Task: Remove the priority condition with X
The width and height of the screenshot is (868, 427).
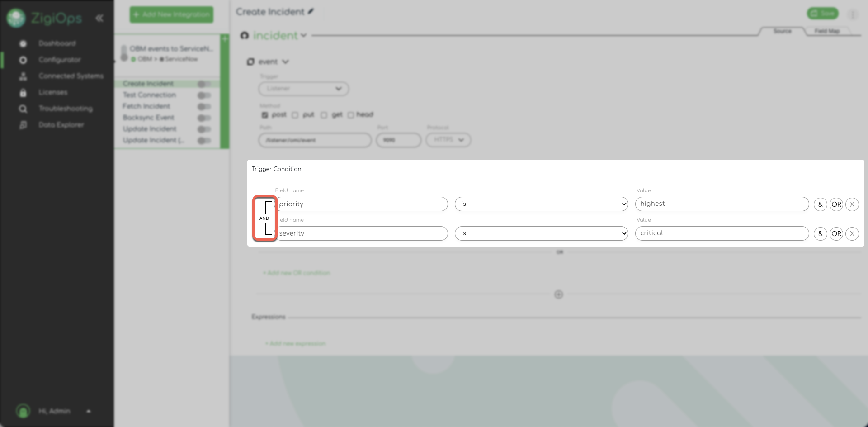Action: click(x=852, y=204)
